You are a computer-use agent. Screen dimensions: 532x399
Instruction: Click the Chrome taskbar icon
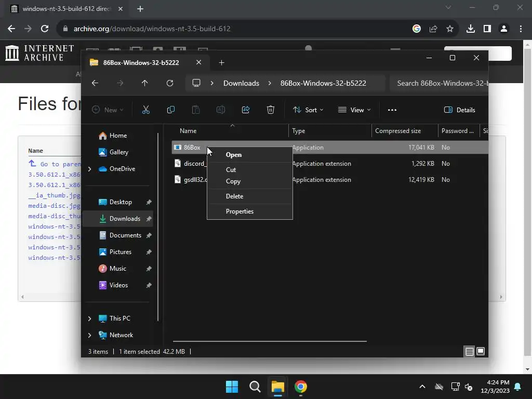(301, 387)
